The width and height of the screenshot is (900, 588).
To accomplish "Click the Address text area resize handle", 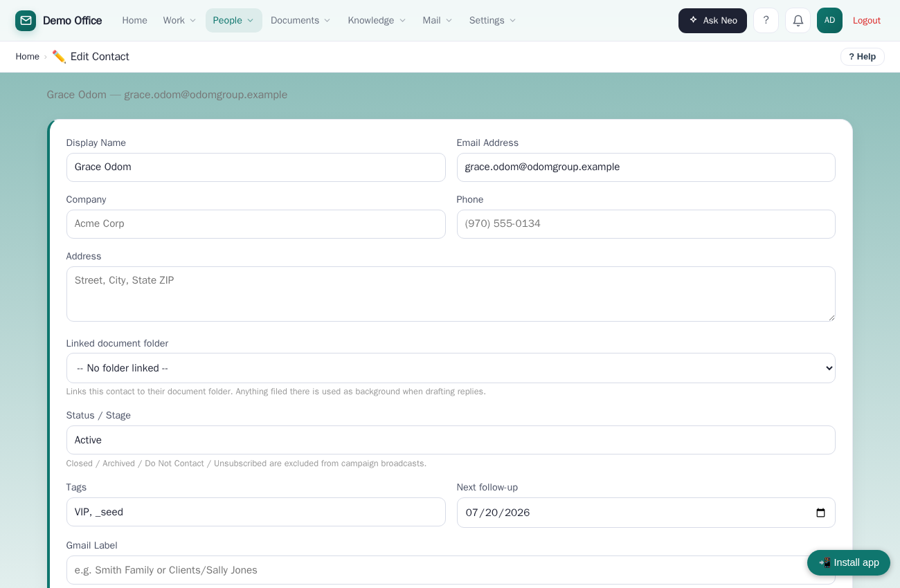I will point(831,317).
